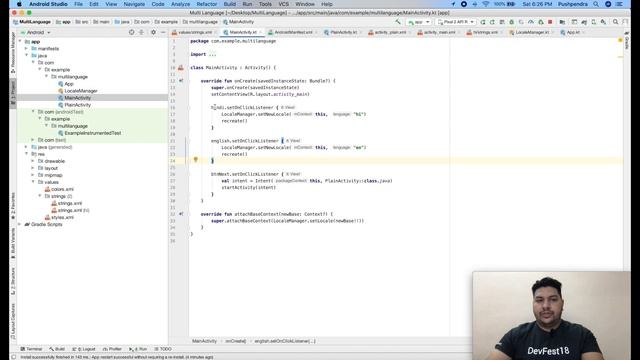Open the Run tool window at bottom
Image resolution: width=640 pixels, height=360 pixels.
pos(138,349)
